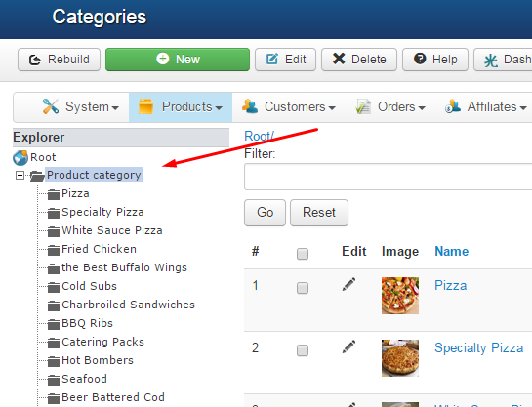Tick the select-all checkbox in table header
The image size is (532, 407).
[x=303, y=254]
